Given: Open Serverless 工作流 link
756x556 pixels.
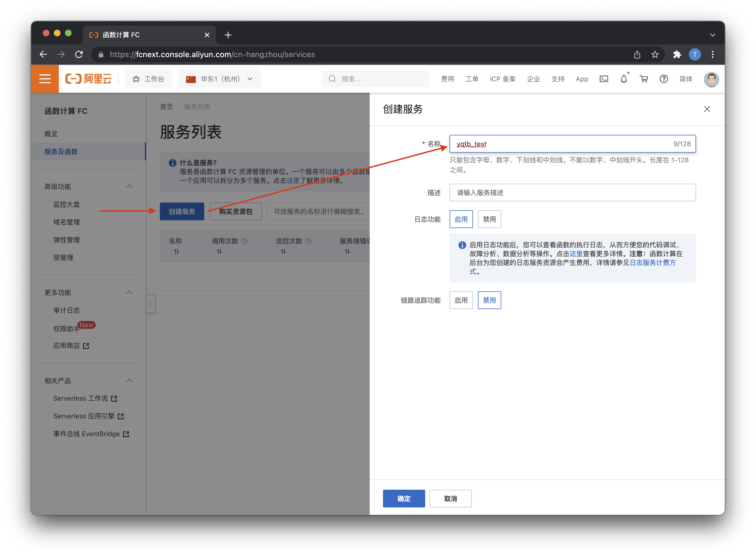Looking at the screenshot, I should click(85, 398).
